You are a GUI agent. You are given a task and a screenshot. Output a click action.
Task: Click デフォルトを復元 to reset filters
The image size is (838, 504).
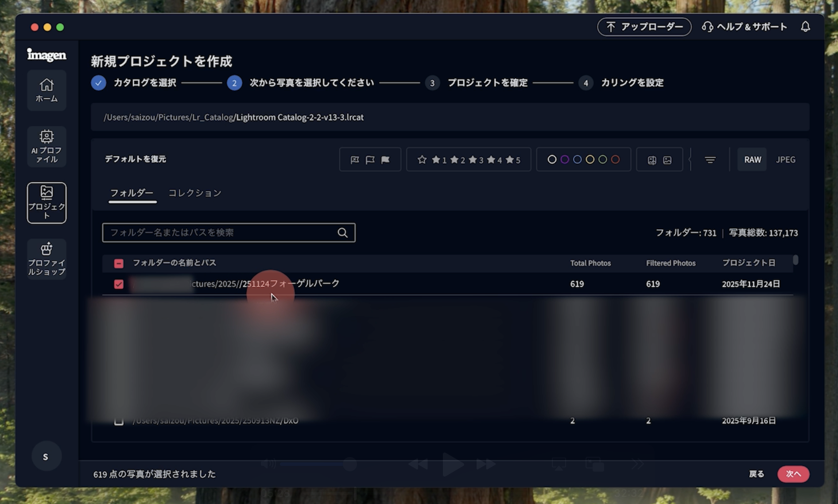click(x=135, y=159)
